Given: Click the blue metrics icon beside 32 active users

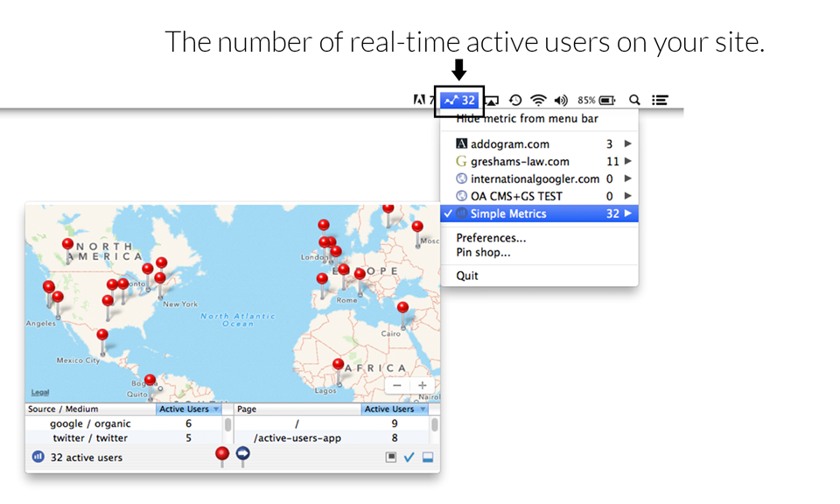Looking at the screenshot, I should pyautogui.click(x=38, y=457).
